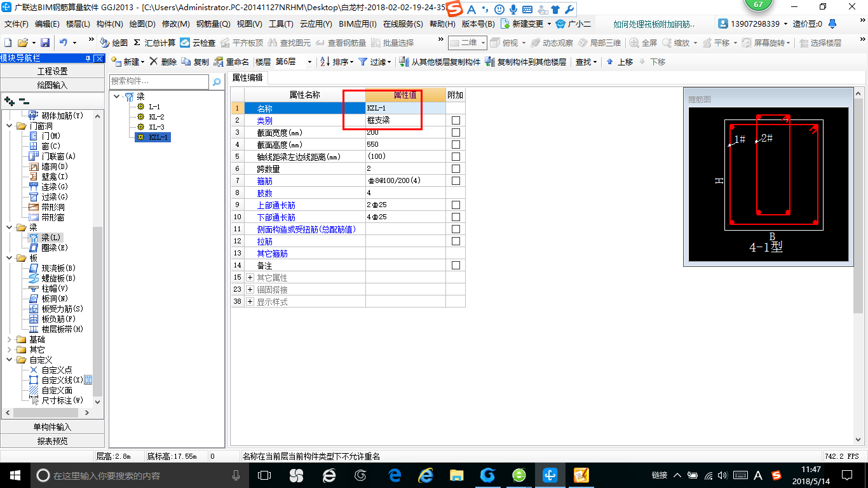This screenshot has width=868, height=488.
Task: Start the 云检查 cloud check
Action: click(198, 43)
